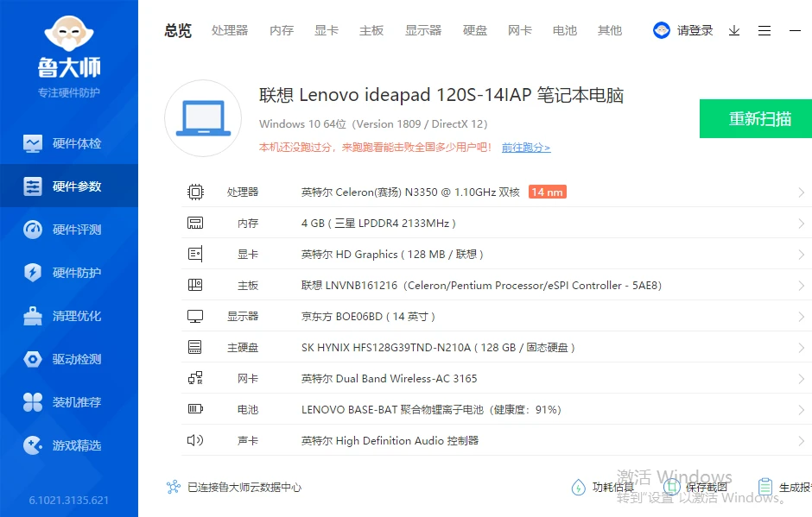The width and height of the screenshot is (812, 517).
Task: Click the 显示器 monitor icon
Action: point(195,316)
